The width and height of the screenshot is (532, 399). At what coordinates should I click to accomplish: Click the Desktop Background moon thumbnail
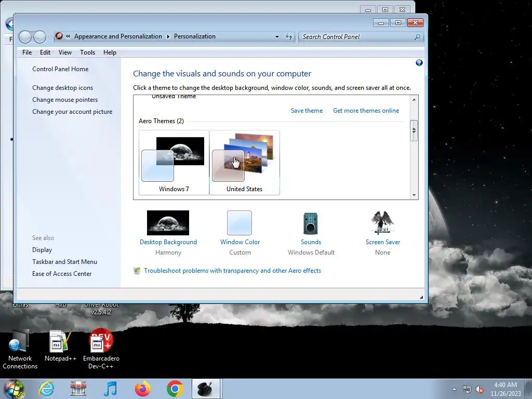click(x=168, y=222)
